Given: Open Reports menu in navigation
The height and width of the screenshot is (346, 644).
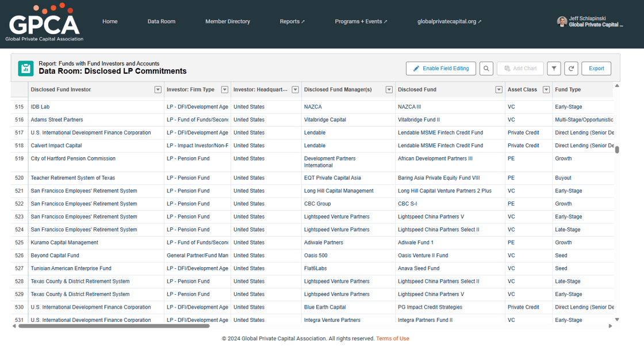Looking at the screenshot, I should [x=292, y=21].
